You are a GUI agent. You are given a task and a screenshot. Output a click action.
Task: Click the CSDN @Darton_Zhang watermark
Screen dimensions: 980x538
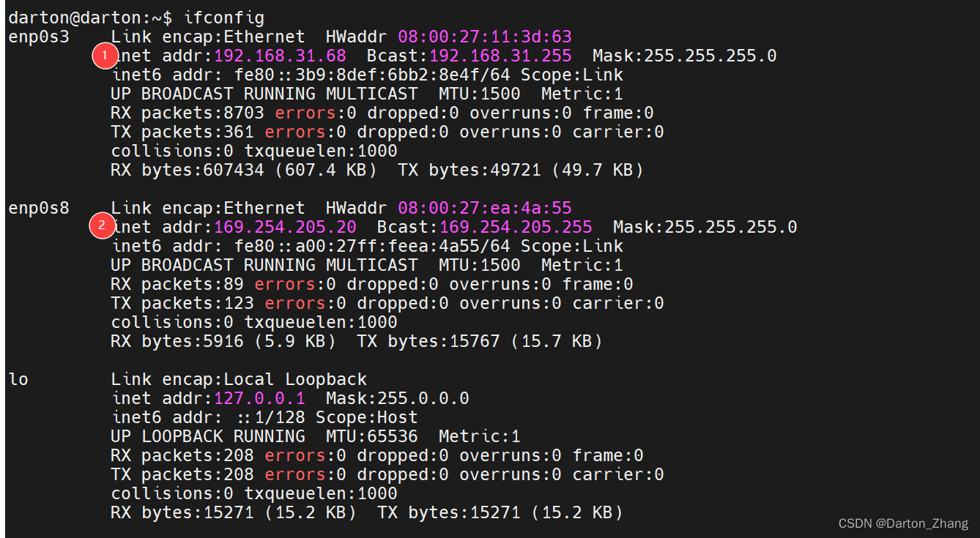point(903,523)
